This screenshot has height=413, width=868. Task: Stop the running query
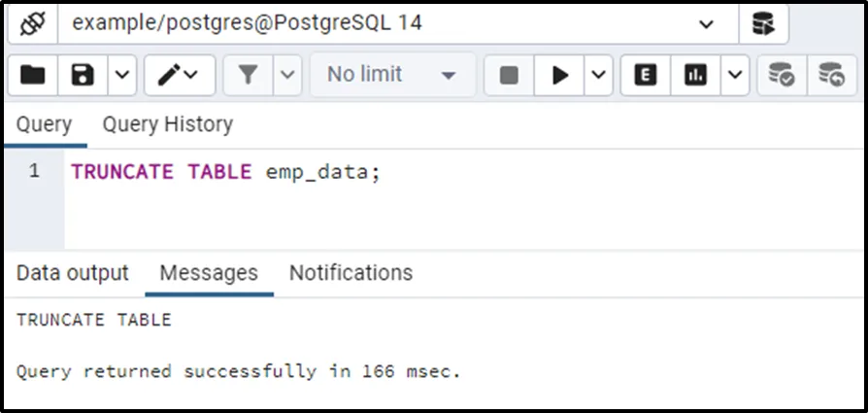click(x=509, y=75)
